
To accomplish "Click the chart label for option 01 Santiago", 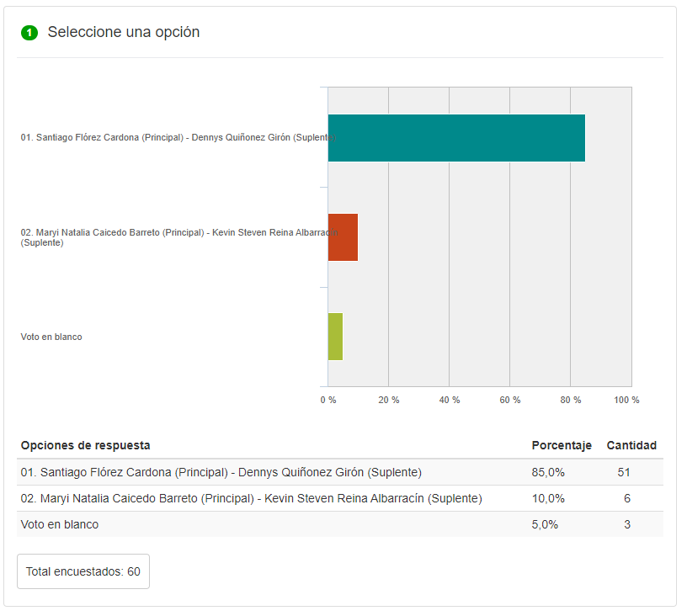I will click(178, 137).
